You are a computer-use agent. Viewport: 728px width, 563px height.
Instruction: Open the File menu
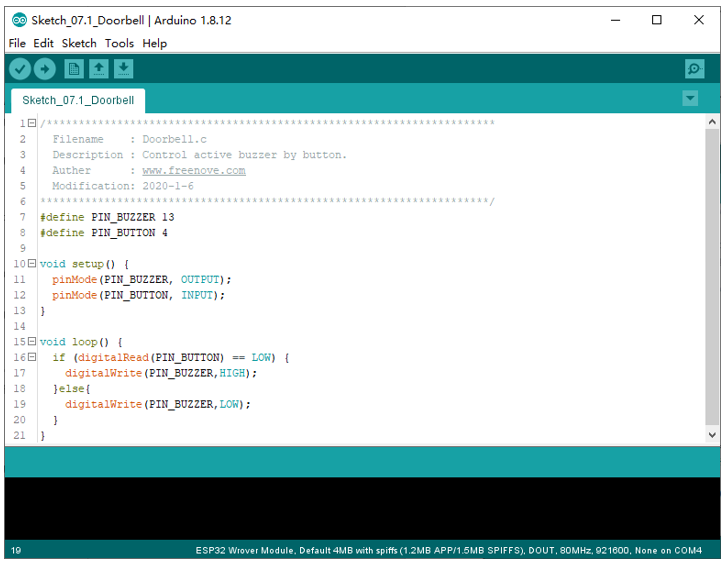pos(17,43)
